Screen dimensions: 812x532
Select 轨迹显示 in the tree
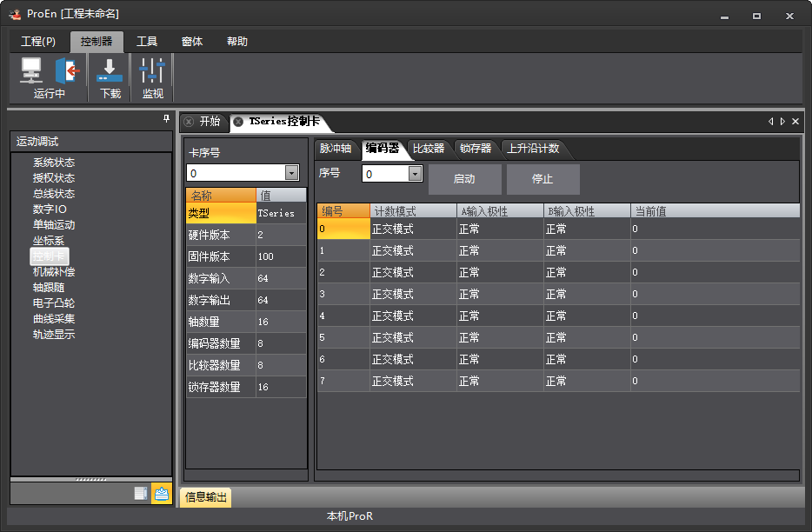click(54, 334)
